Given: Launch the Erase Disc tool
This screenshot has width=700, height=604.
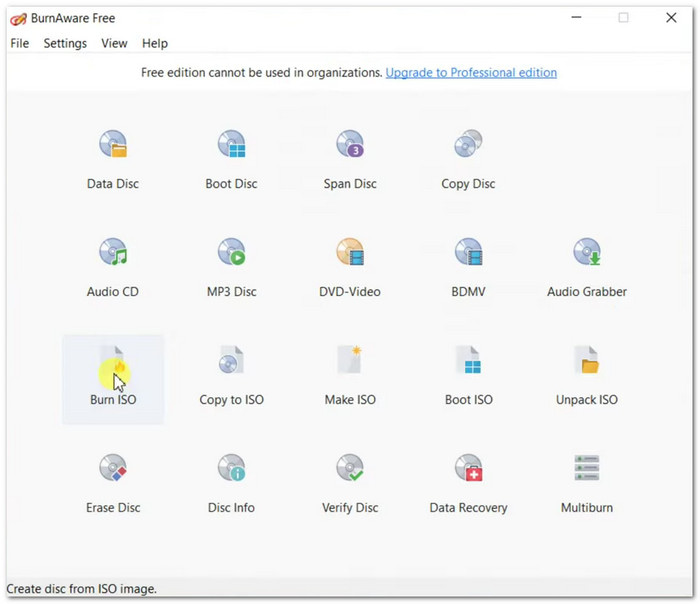Looking at the screenshot, I should pos(113,470).
